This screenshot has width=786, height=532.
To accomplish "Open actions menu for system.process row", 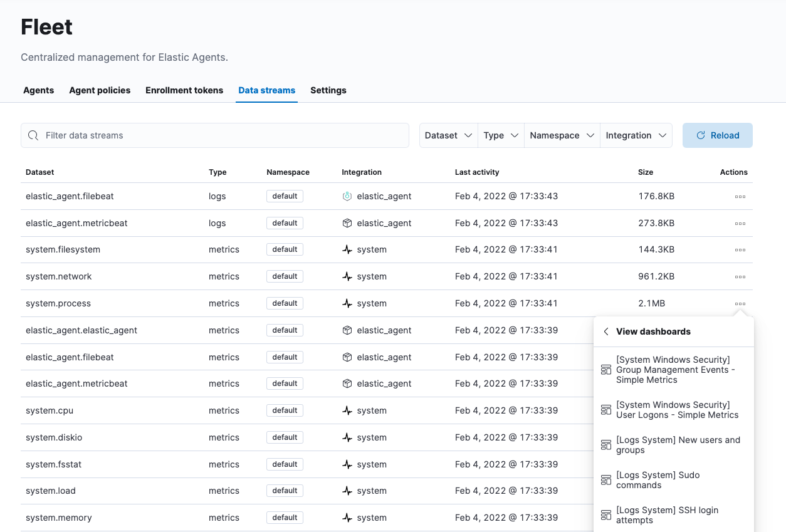I will [740, 303].
